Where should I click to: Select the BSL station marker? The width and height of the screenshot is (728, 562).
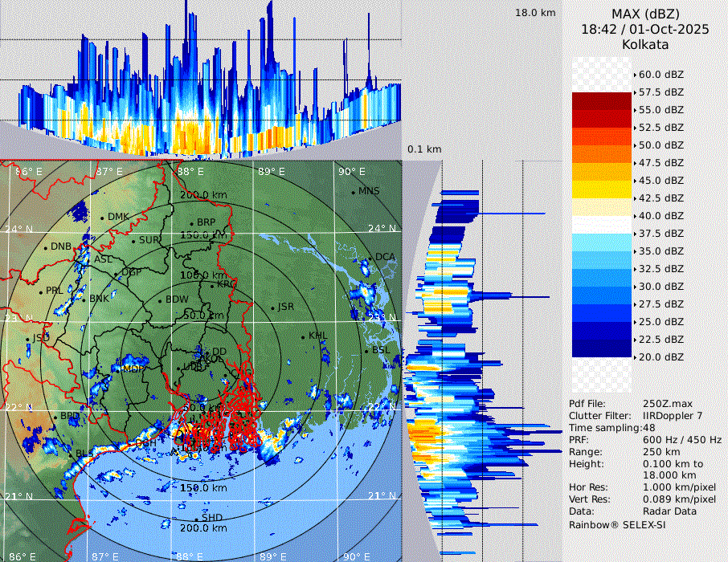pos(366,351)
